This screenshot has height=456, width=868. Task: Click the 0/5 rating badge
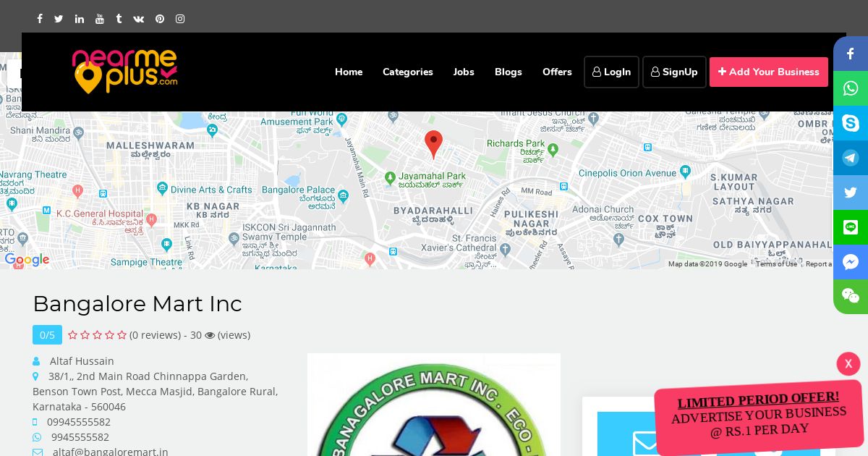[47, 334]
